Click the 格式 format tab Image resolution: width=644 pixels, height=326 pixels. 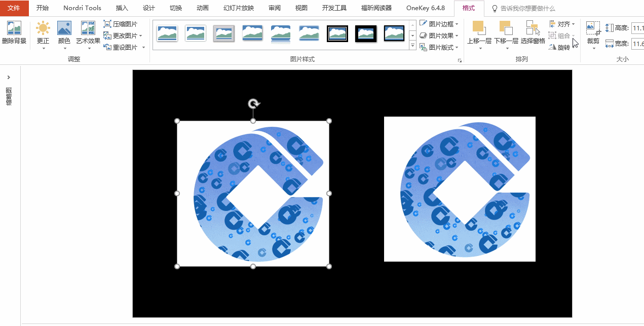coord(469,8)
